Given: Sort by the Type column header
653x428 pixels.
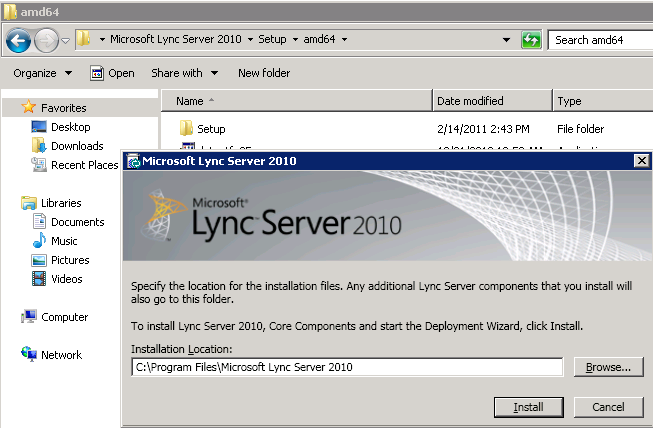Looking at the screenshot, I should 603,101.
